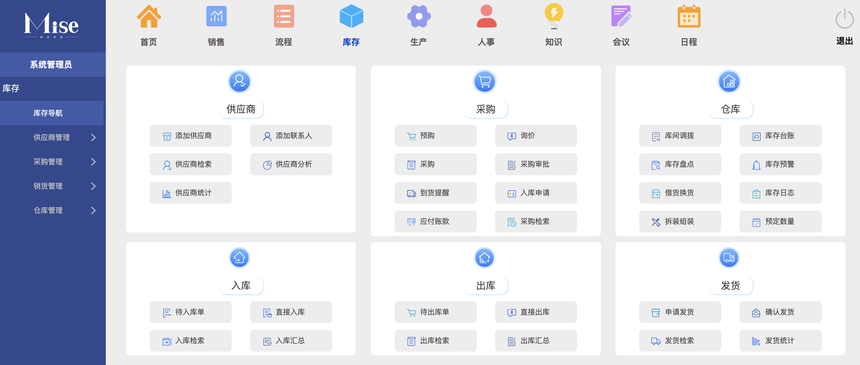860x365 pixels.
Task: Open 供应商统计
Action: tap(190, 193)
